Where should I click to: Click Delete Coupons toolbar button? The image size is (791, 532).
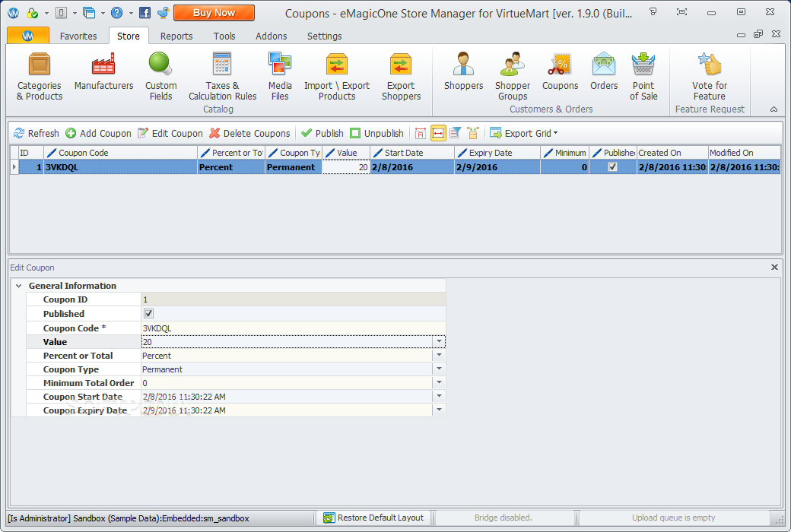click(x=249, y=133)
